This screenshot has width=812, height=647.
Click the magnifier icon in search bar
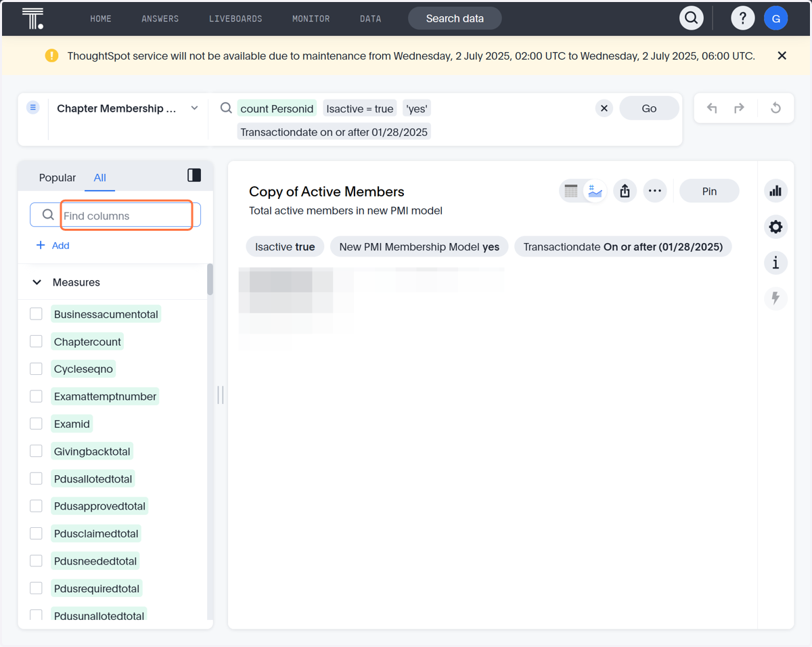tap(226, 108)
